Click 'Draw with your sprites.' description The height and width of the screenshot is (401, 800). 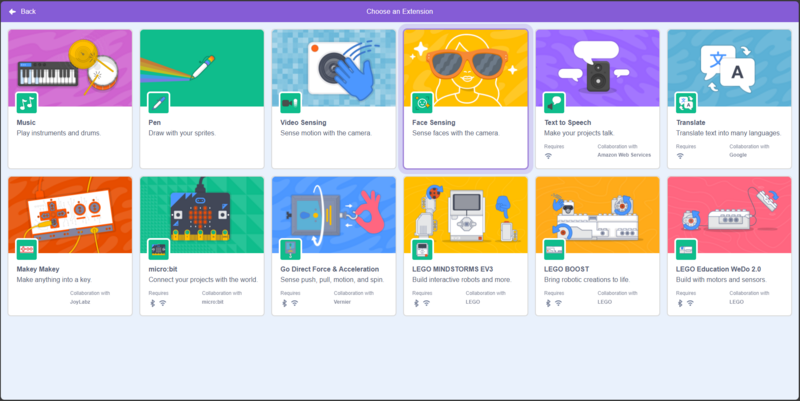(182, 133)
